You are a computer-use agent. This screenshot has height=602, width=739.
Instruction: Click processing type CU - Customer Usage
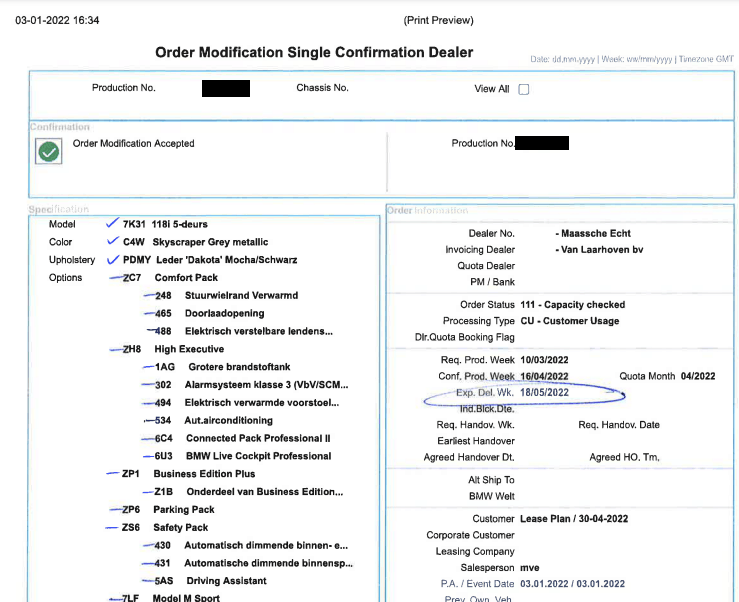570,321
